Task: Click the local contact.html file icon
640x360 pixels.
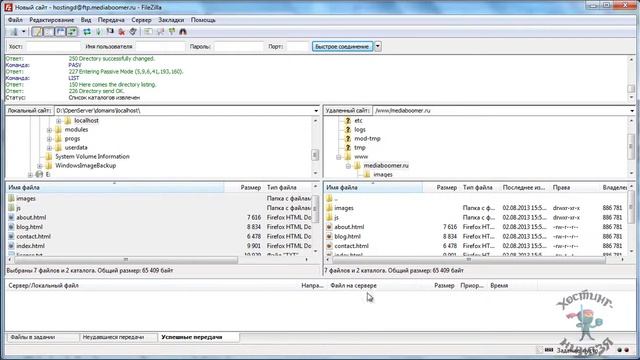Action: coord(11,236)
